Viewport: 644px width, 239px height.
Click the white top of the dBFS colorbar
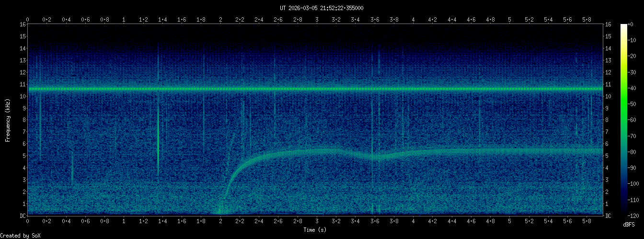click(623, 26)
